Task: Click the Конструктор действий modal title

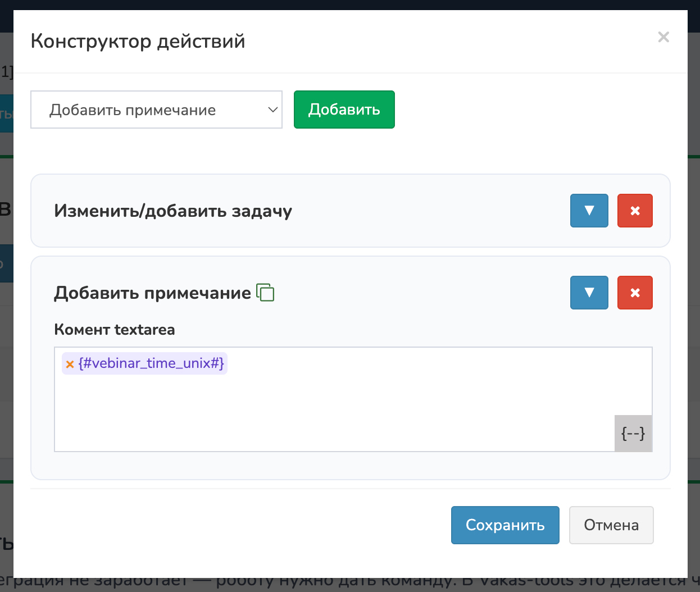Action: pos(138,42)
